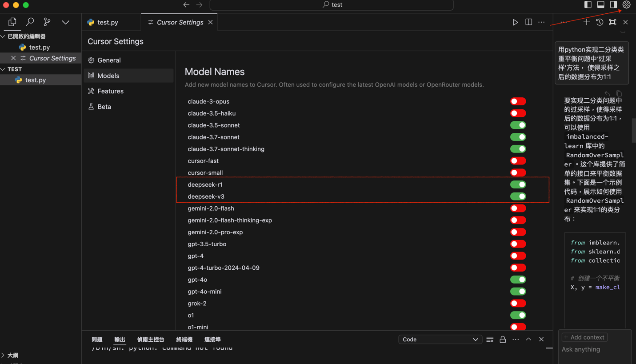Image resolution: width=636 pixels, height=364 pixels.
Task: Open Models settings section
Action: (128, 76)
